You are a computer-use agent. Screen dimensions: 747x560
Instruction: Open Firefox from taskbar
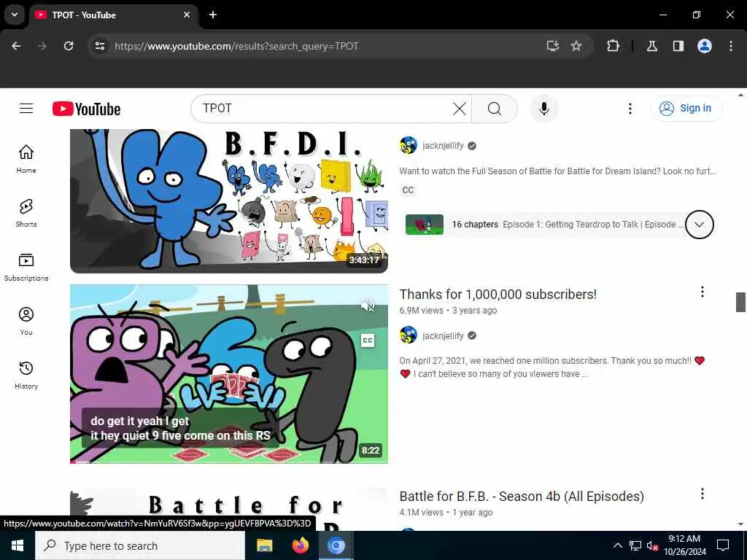pos(300,545)
